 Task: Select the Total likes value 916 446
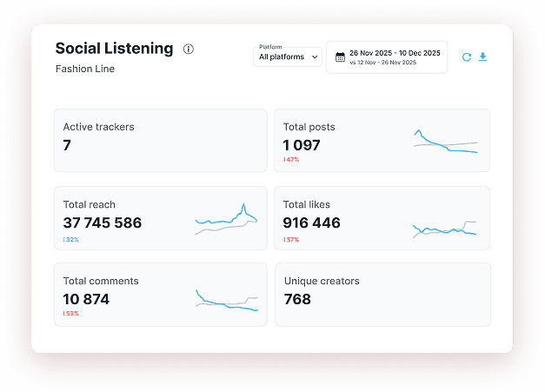point(311,223)
